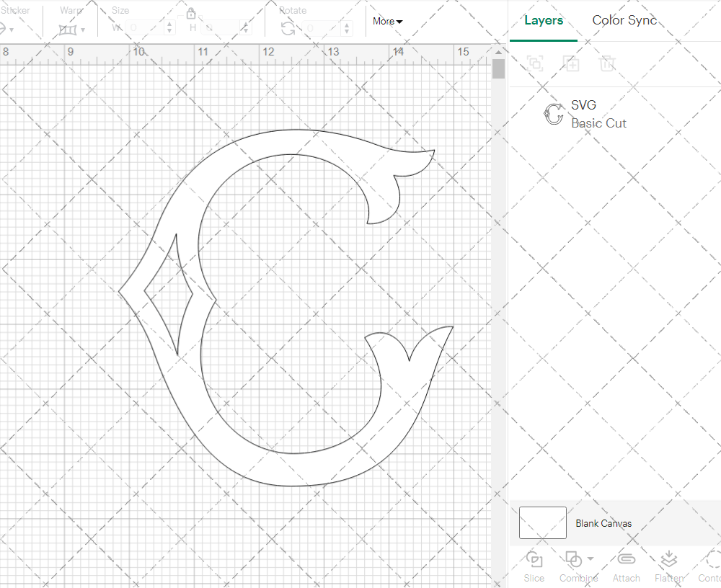
Task: Click the Blank Canvas color swatch
Action: click(543, 522)
